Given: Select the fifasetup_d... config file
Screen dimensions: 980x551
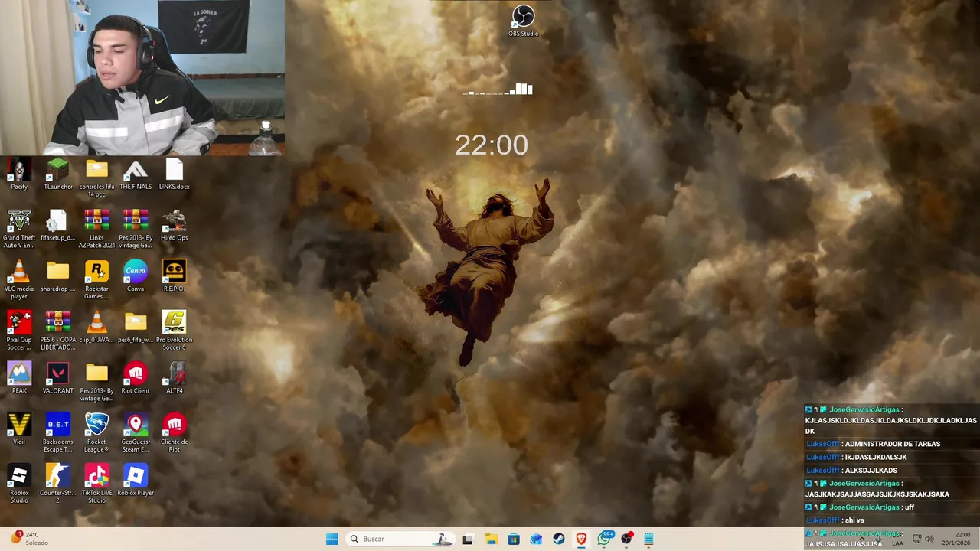Looking at the screenshot, I should pyautogui.click(x=58, y=226).
